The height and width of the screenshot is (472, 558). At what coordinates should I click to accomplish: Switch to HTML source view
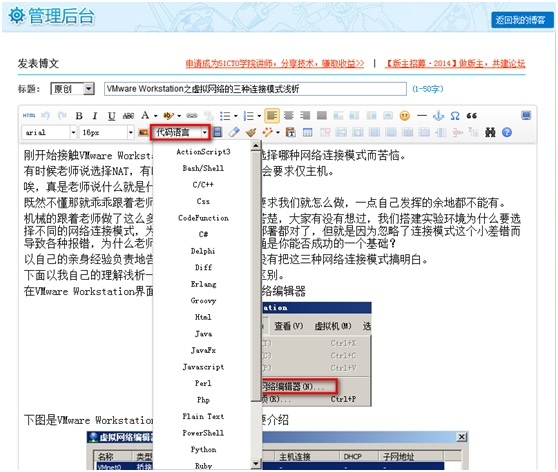pyautogui.click(x=29, y=116)
